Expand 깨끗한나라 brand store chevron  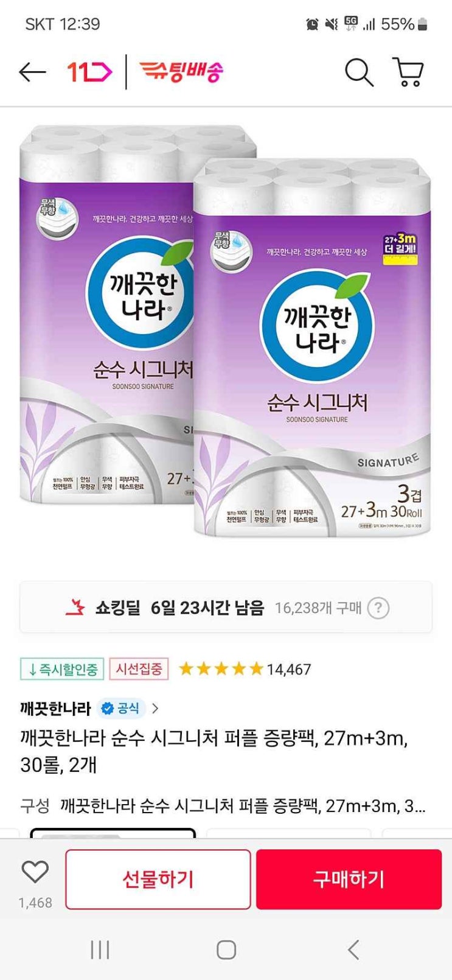click(x=155, y=708)
